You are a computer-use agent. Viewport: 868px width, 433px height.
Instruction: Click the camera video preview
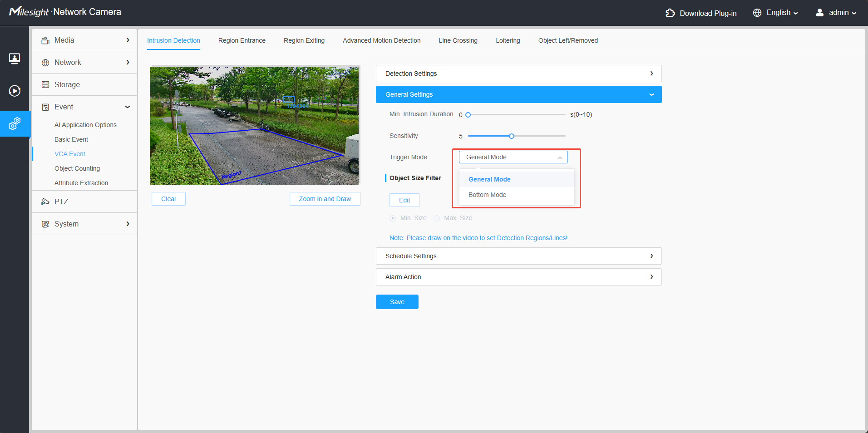point(254,125)
